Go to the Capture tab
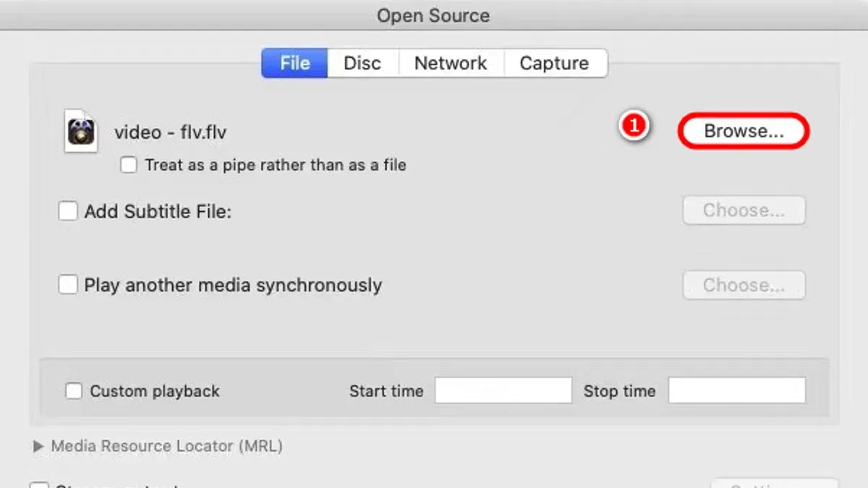 (555, 63)
